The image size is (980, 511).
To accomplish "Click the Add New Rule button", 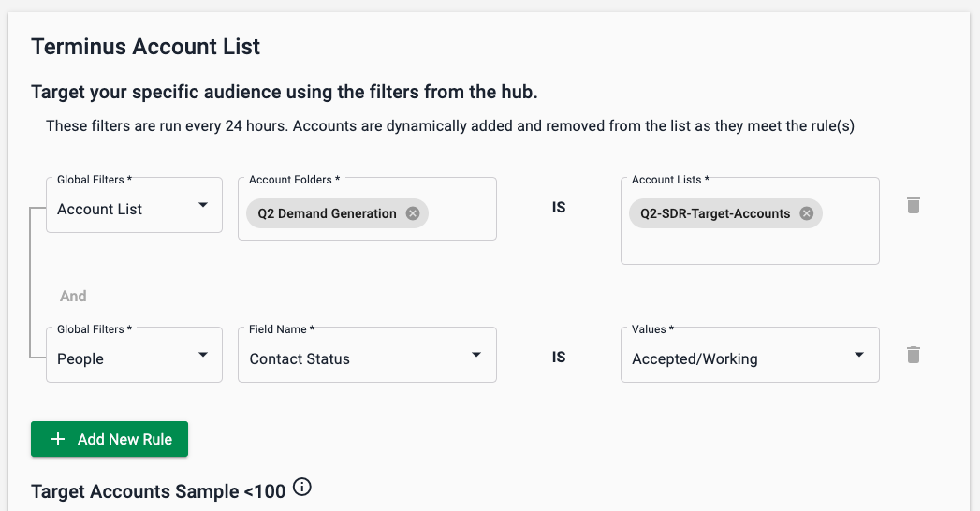I will click(110, 439).
